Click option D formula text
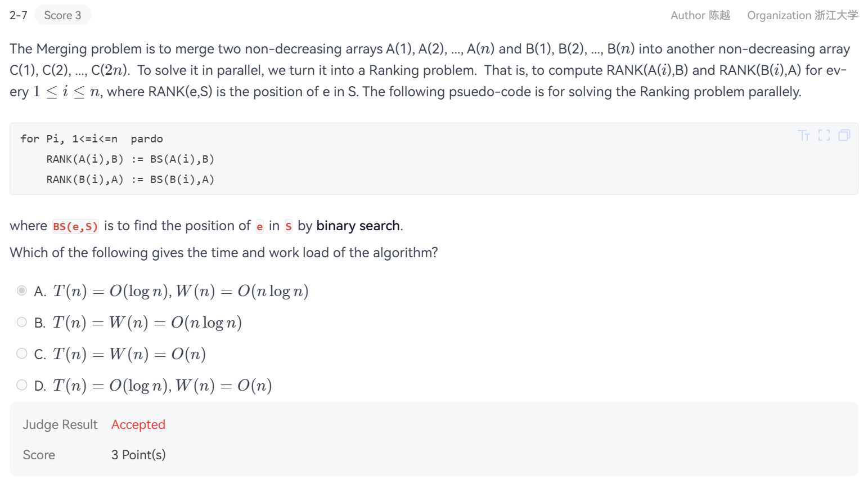Viewport: 868px width, 488px height. coord(162,386)
